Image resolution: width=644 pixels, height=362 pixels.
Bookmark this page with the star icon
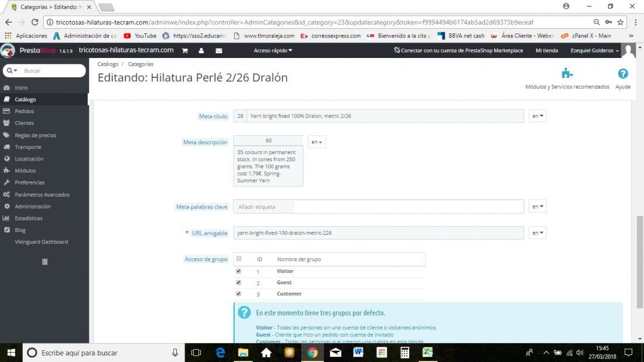pos(620,22)
